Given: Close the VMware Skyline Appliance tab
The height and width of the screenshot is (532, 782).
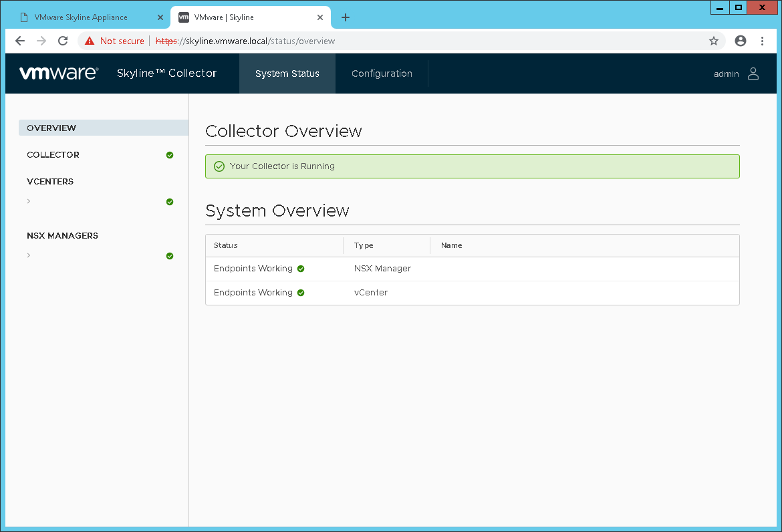Looking at the screenshot, I should pos(160,17).
